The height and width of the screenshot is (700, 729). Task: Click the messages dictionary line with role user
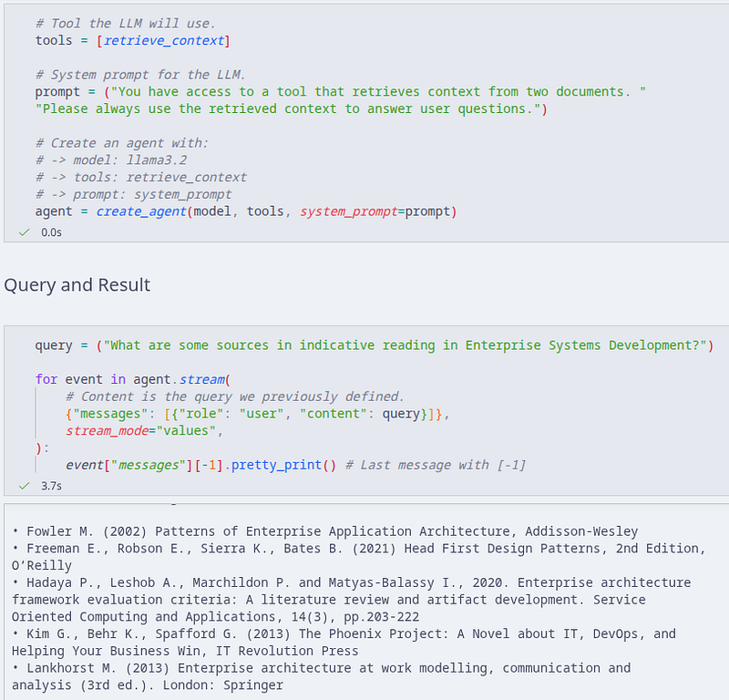[258, 414]
